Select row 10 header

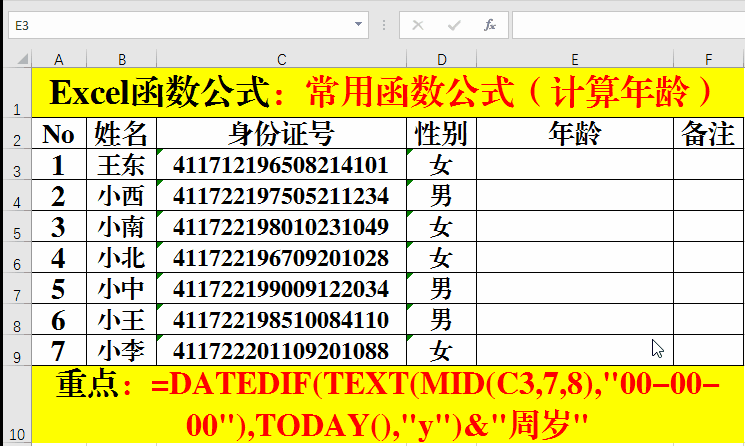click(18, 405)
